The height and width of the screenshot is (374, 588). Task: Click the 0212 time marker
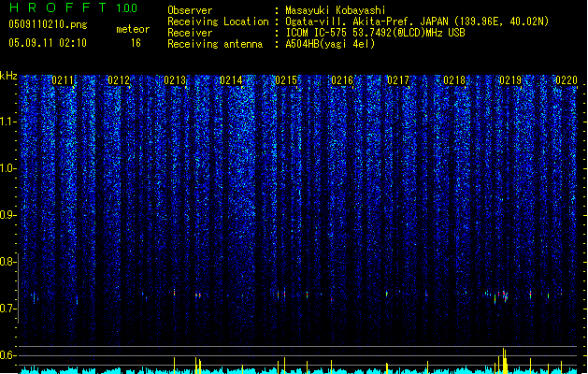119,80
